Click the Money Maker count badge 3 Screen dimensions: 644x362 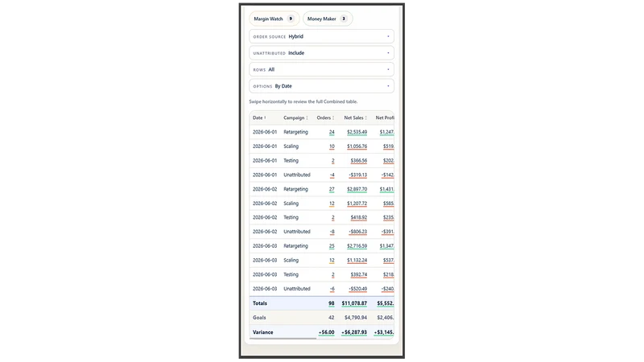(344, 19)
